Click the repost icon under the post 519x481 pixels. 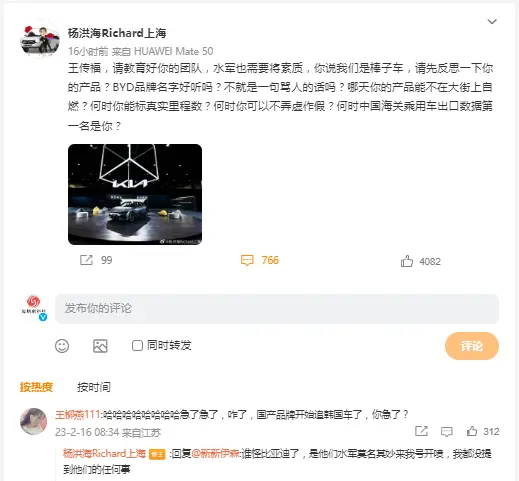(x=86, y=260)
